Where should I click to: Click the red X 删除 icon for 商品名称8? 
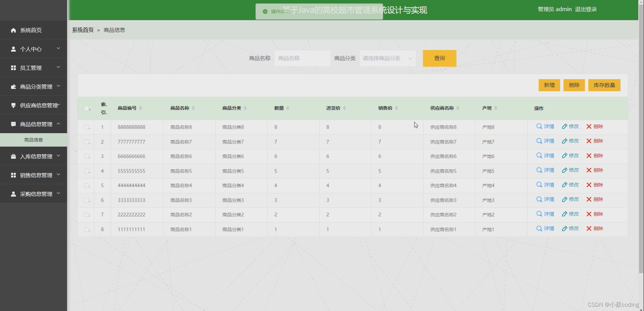coord(589,126)
